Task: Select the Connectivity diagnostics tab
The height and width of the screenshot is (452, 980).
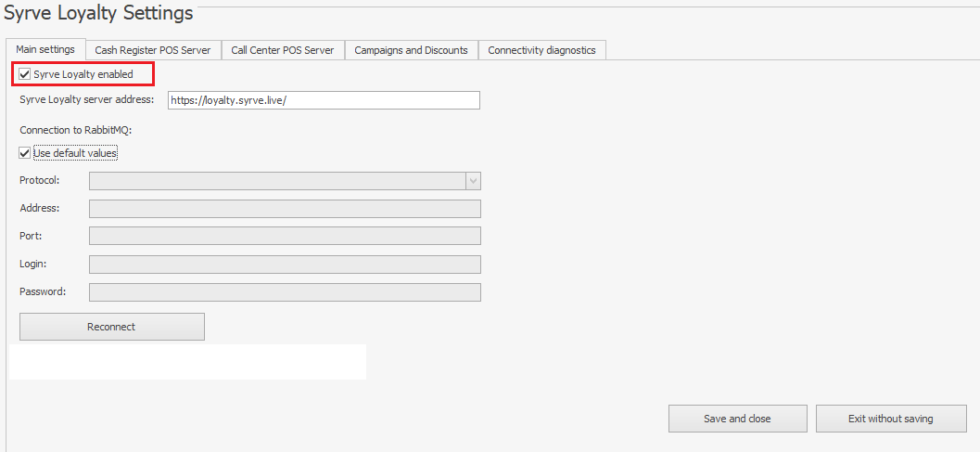Action: pyautogui.click(x=541, y=50)
